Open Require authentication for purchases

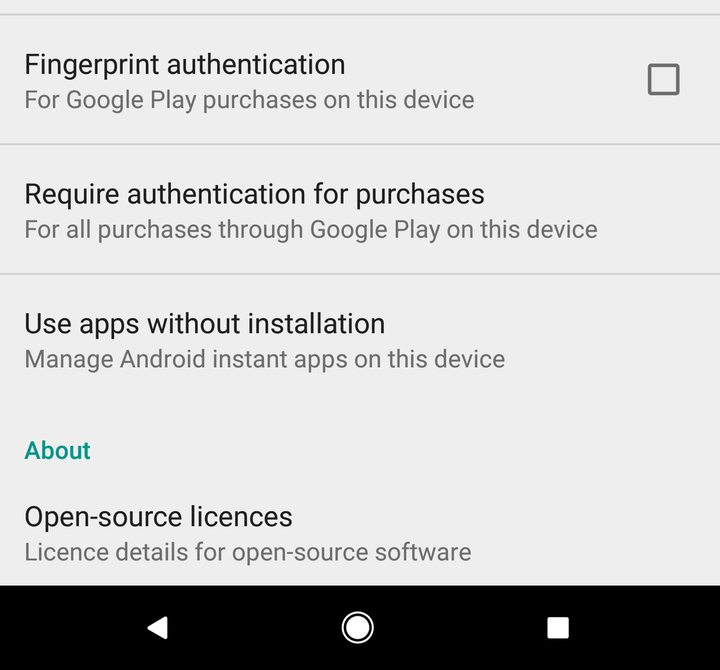click(x=360, y=210)
